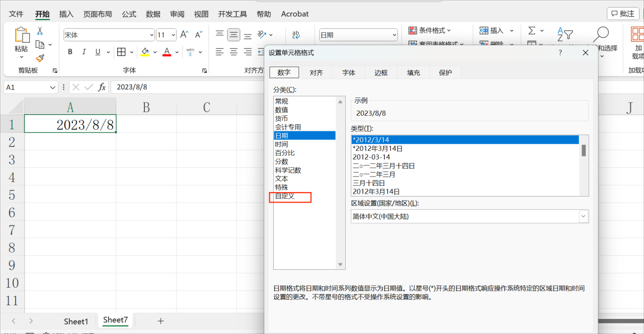Screen dimensions: 644x334
Task: Open the 填充 tab in the dialog
Action: click(413, 72)
